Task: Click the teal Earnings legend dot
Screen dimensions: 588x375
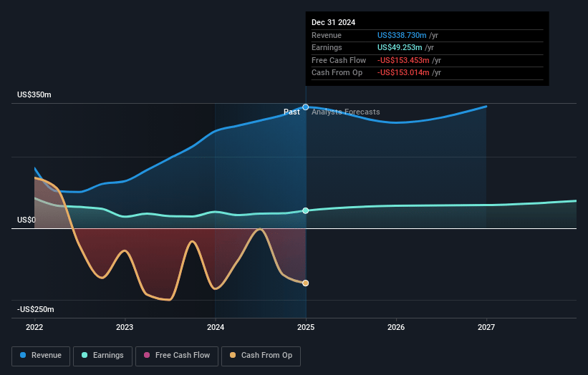Action: tap(85, 355)
